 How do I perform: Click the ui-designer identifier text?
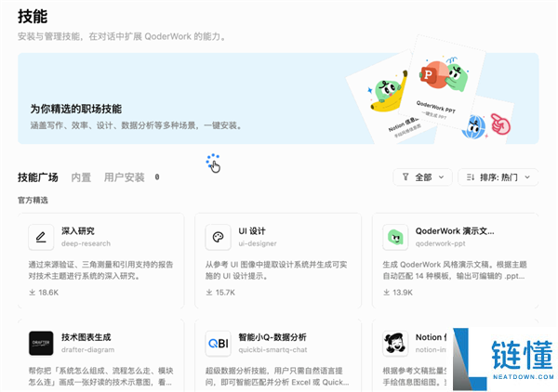pos(258,243)
